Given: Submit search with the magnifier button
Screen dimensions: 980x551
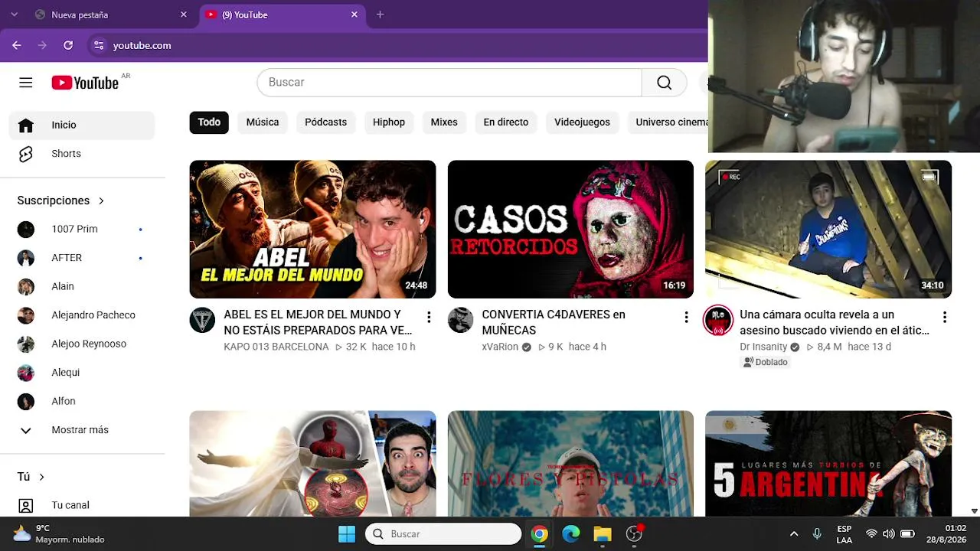Looking at the screenshot, I should coord(664,83).
